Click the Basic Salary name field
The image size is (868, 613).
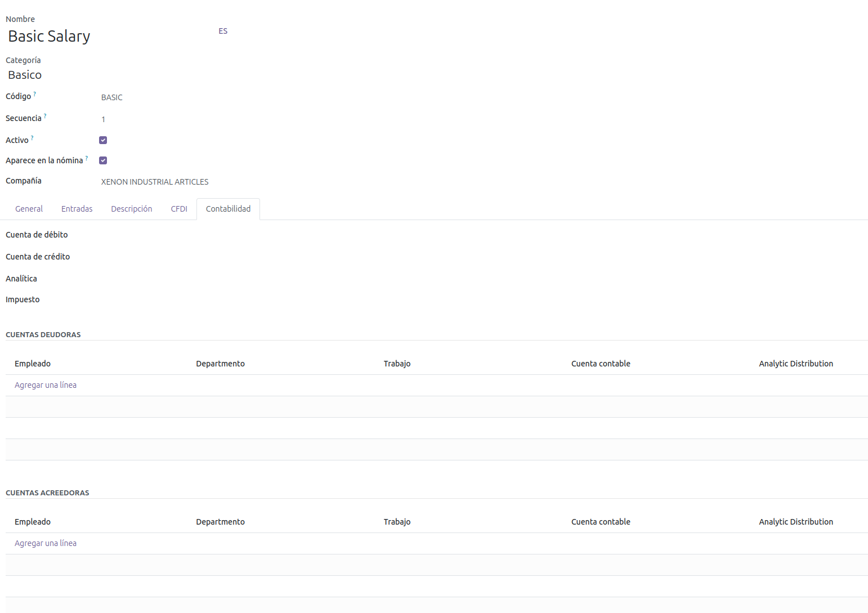coord(107,37)
